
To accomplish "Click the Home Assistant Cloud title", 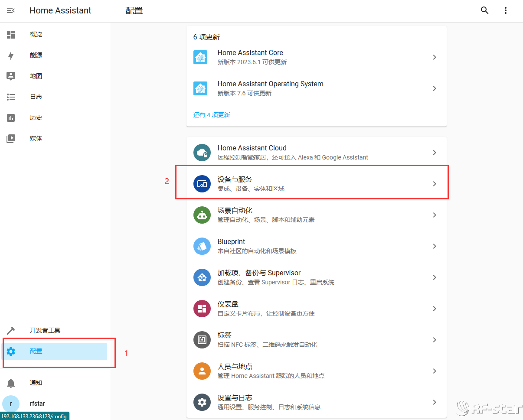I will [x=252, y=148].
